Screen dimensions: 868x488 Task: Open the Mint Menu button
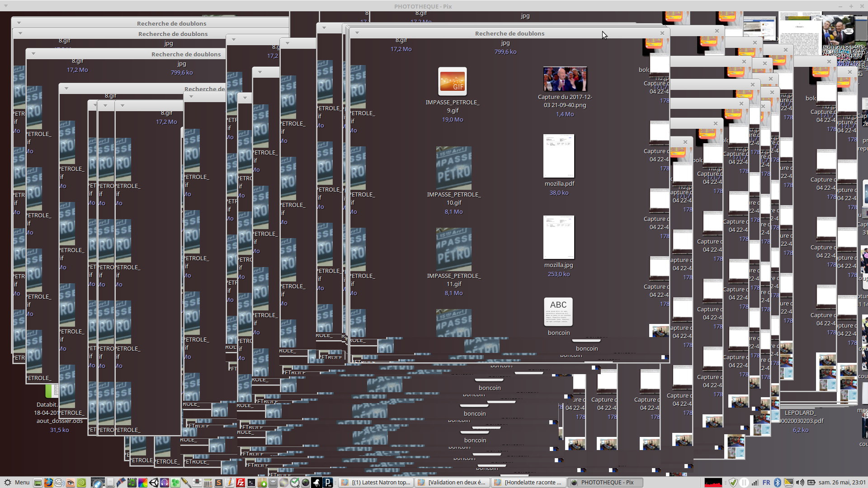click(16, 483)
